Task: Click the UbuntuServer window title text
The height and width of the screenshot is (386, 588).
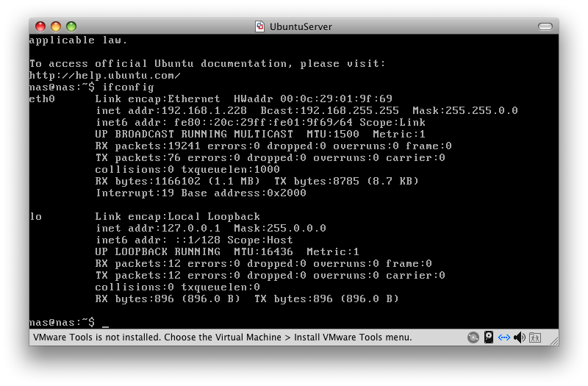Action: click(301, 26)
